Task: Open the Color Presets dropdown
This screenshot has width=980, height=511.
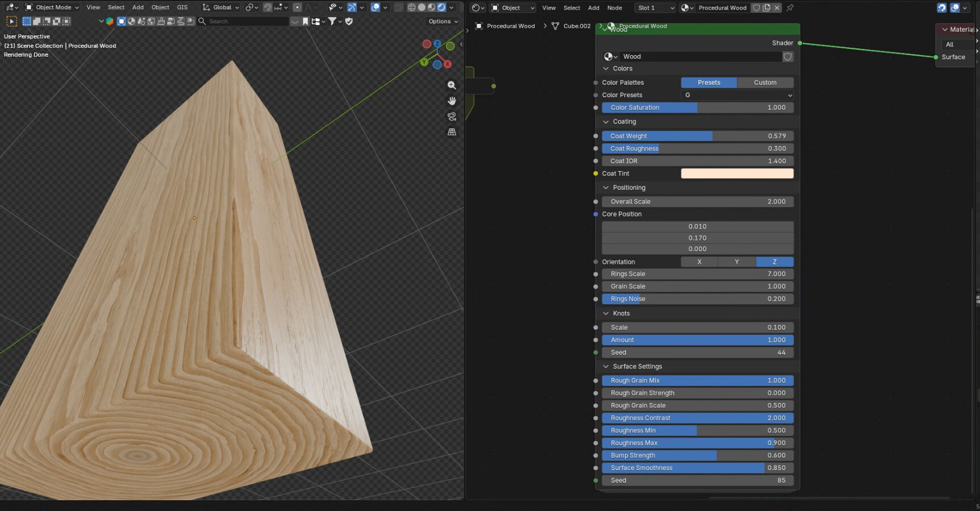Action: coord(737,95)
